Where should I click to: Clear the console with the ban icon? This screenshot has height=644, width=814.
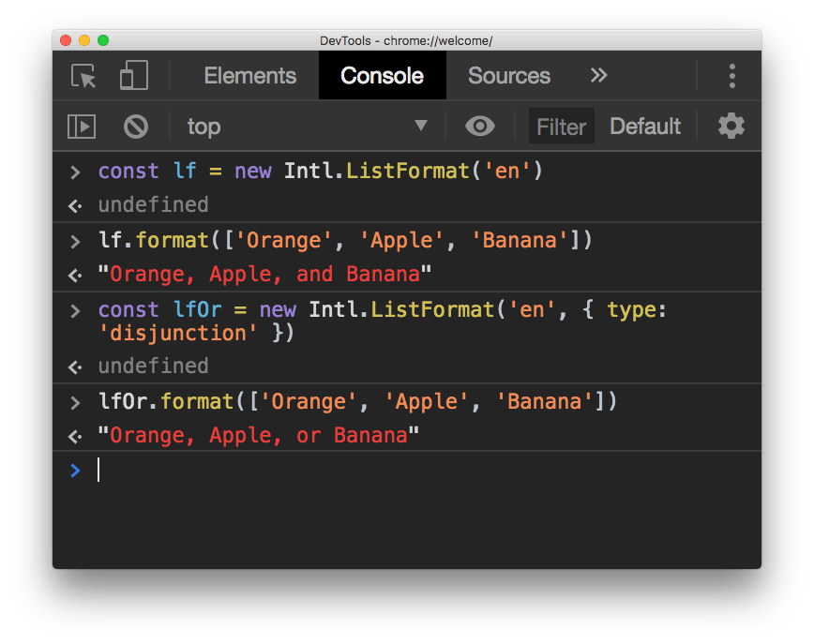click(132, 126)
